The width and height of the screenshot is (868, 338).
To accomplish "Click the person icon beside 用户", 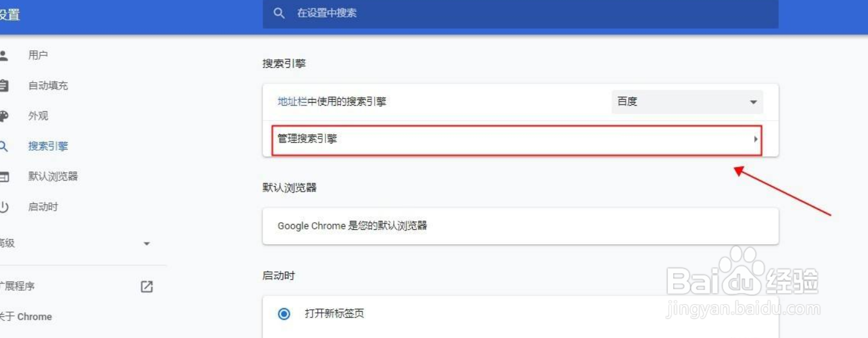I will 4,55.
